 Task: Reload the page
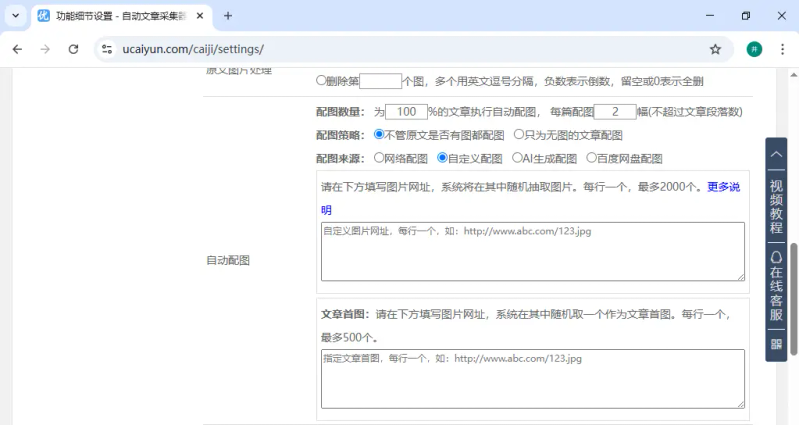73,49
